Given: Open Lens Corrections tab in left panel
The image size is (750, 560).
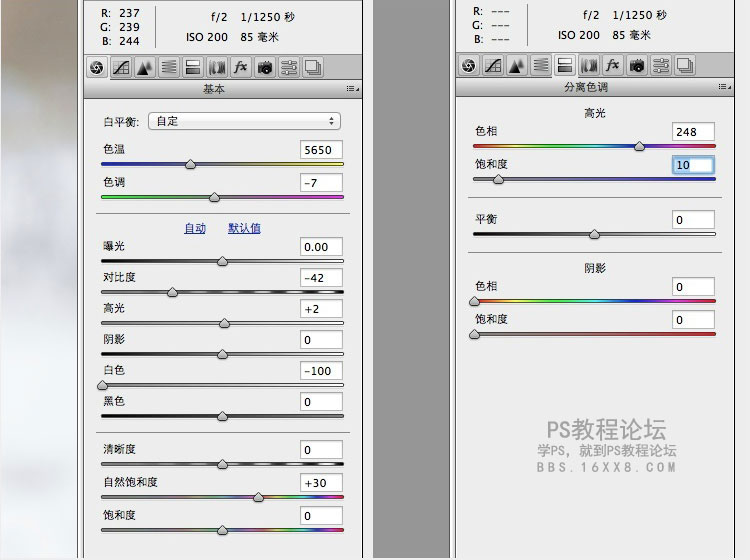Looking at the screenshot, I should (x=217, y=67).
